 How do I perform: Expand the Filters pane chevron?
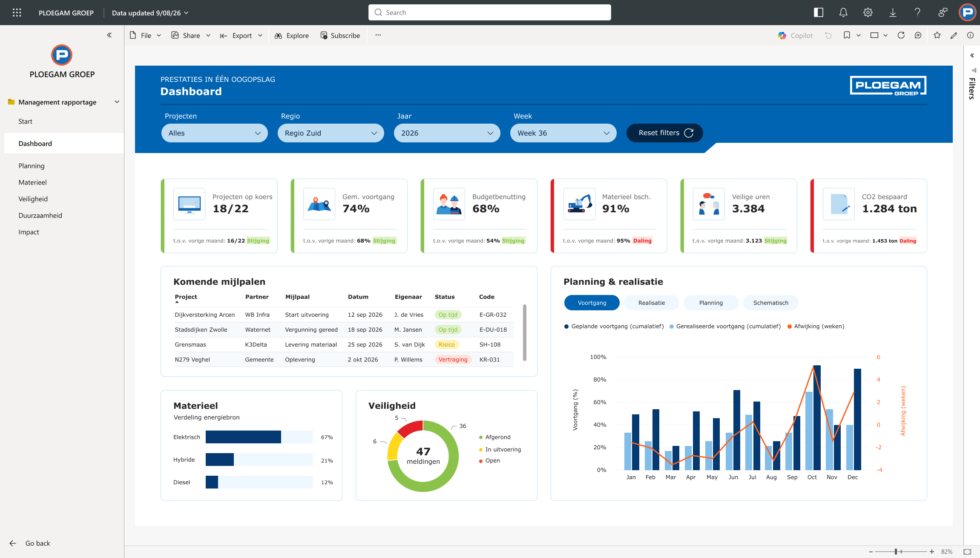click(972, 55)
